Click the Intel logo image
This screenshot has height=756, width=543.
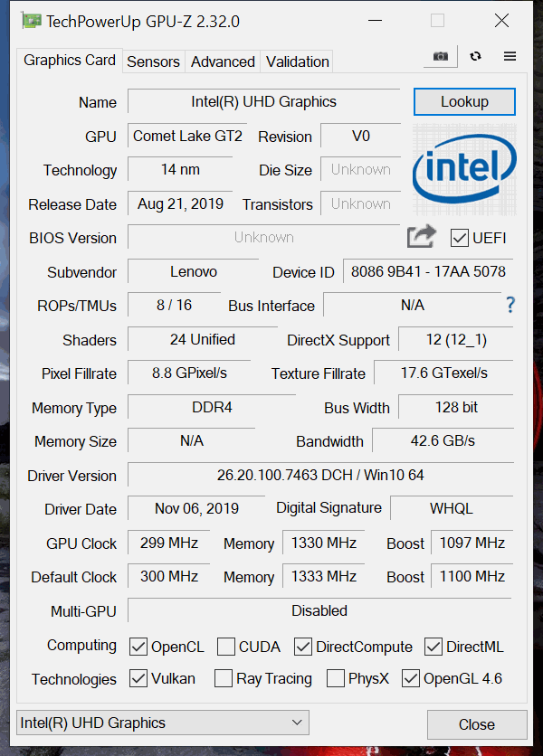[464, 169]
